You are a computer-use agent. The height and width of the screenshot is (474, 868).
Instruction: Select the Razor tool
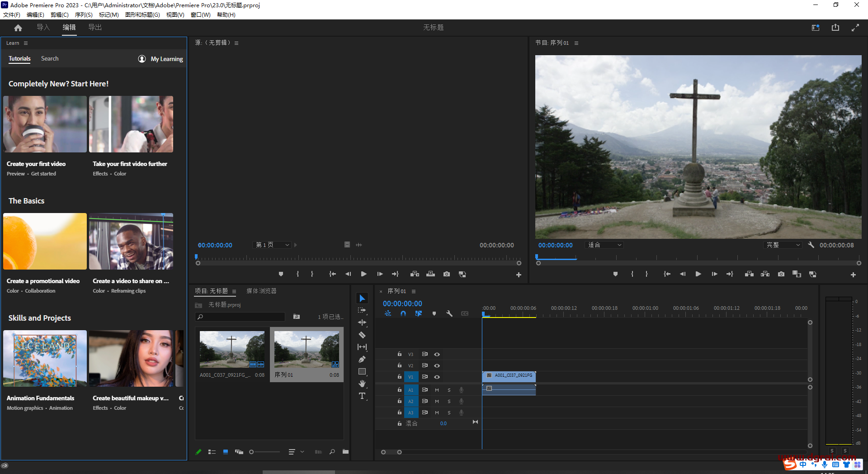[x=362, y=335]
